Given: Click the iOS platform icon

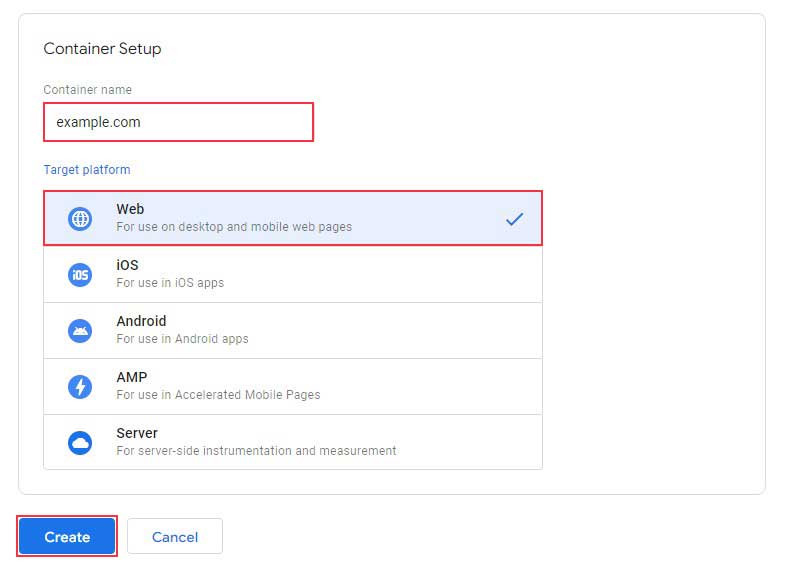Looking at the screenshot, I should click(80, 275).
